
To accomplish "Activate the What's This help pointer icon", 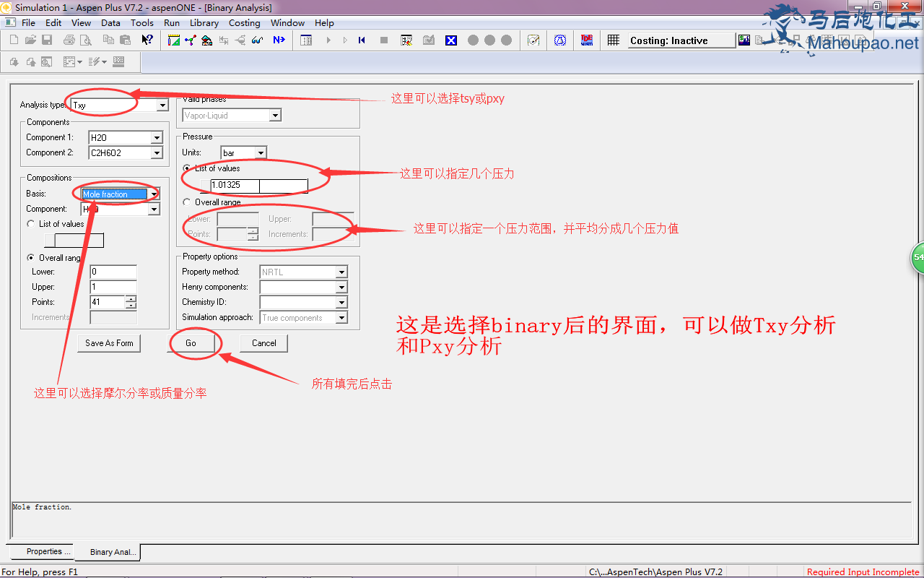I will pos(147,40).
